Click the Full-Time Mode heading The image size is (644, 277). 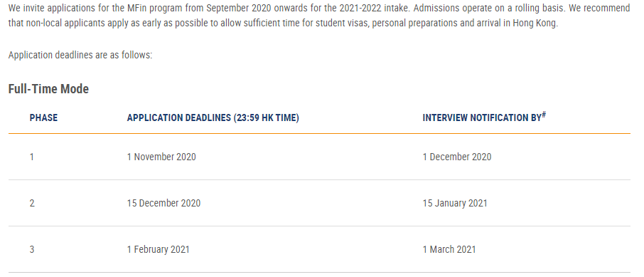[48, 89]
